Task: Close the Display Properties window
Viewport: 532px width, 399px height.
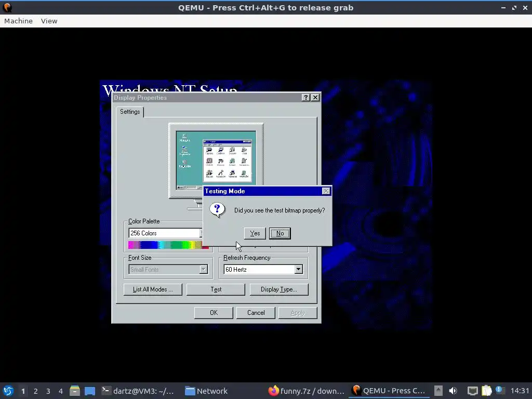Action: click(315, 97)
